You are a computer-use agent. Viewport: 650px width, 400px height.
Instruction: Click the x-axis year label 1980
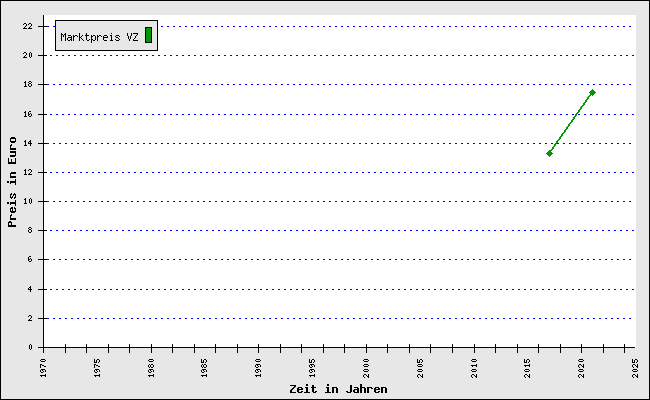151,368
